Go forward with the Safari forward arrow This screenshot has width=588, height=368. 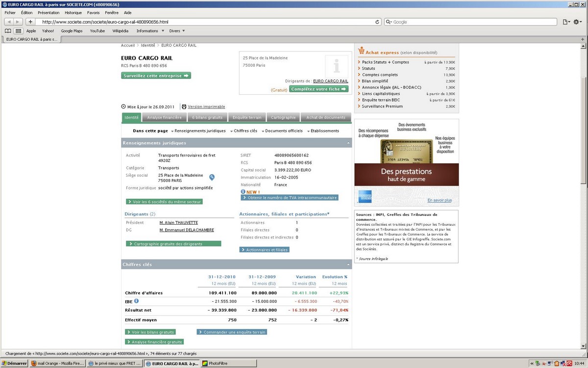tap(18, 22)
